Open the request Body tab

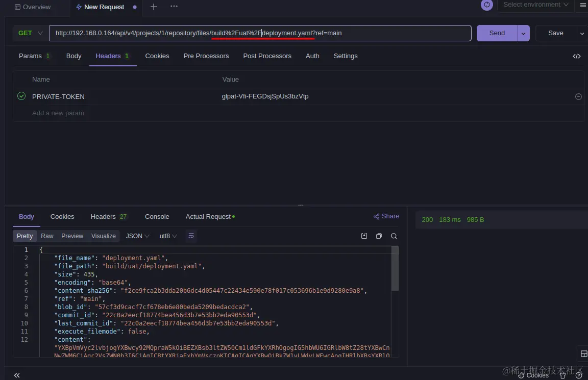coord(74,56)
